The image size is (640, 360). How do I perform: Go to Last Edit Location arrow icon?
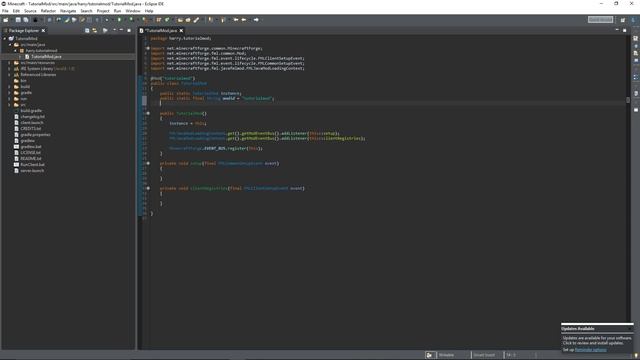236,20
